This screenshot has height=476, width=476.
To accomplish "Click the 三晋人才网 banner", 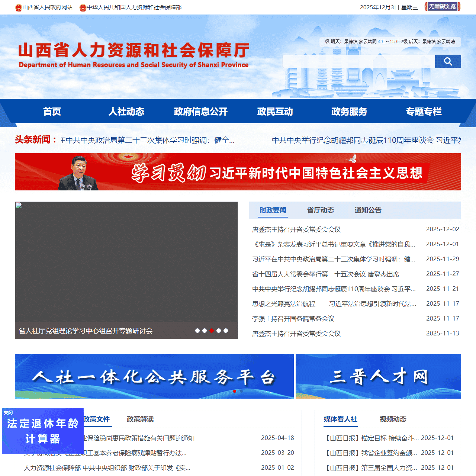I will click(378, 376).
